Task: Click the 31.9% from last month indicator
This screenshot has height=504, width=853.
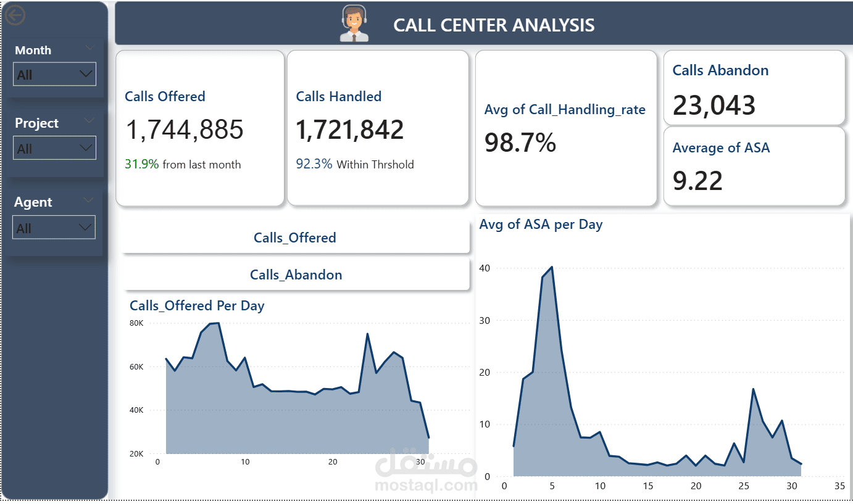Action: (183, 164)
